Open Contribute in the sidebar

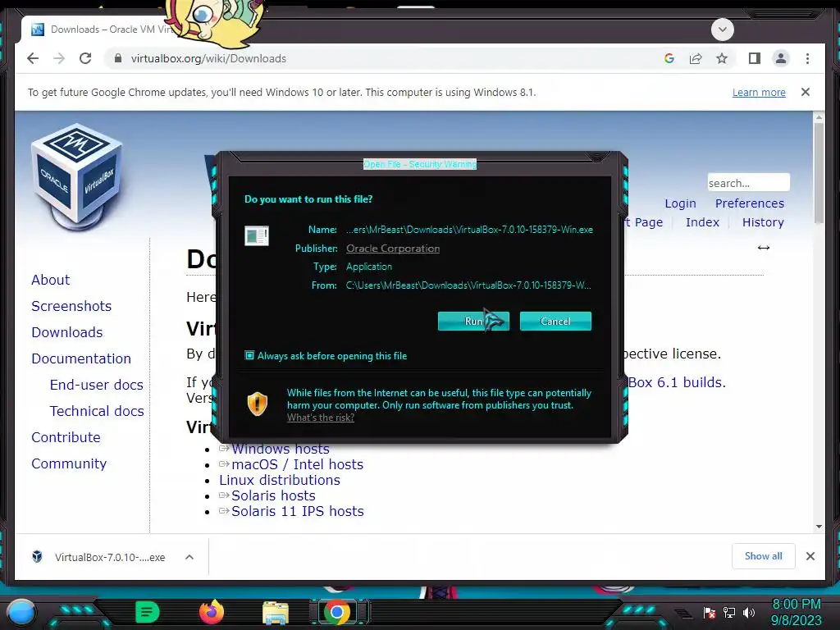[66, 437]
